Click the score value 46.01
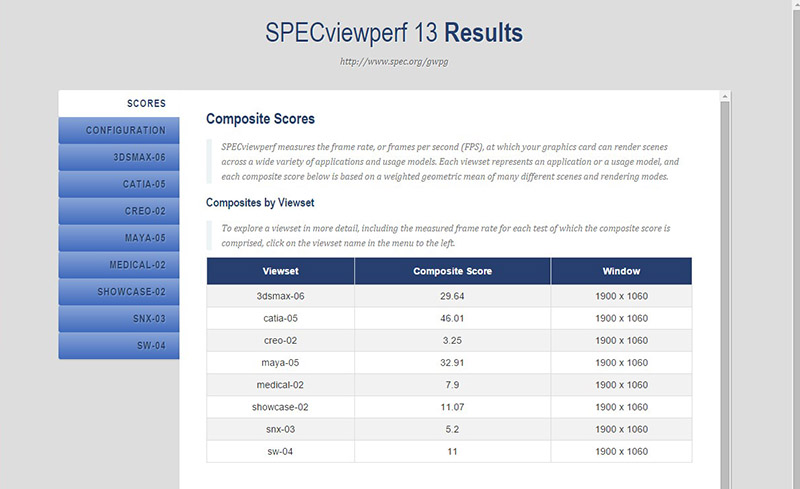The width and height of the screenshot is (800, 489). [453, 319]
